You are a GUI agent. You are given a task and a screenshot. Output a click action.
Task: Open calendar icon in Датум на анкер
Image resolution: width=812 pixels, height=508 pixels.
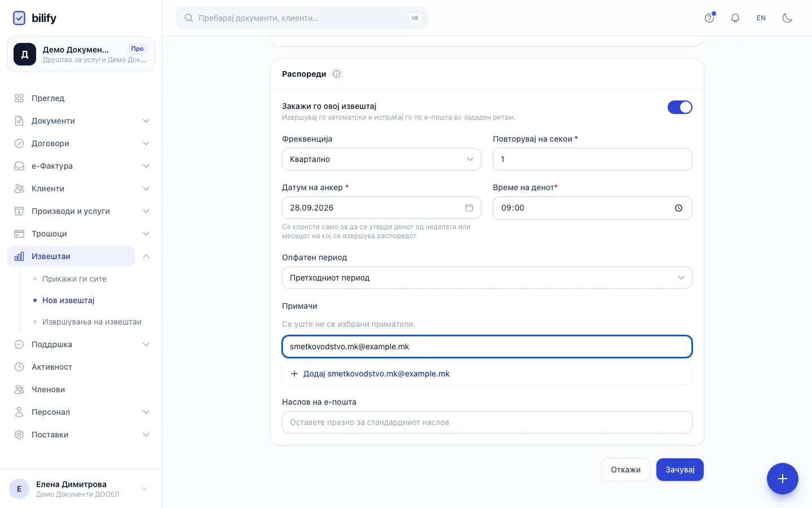pos(469,208)
